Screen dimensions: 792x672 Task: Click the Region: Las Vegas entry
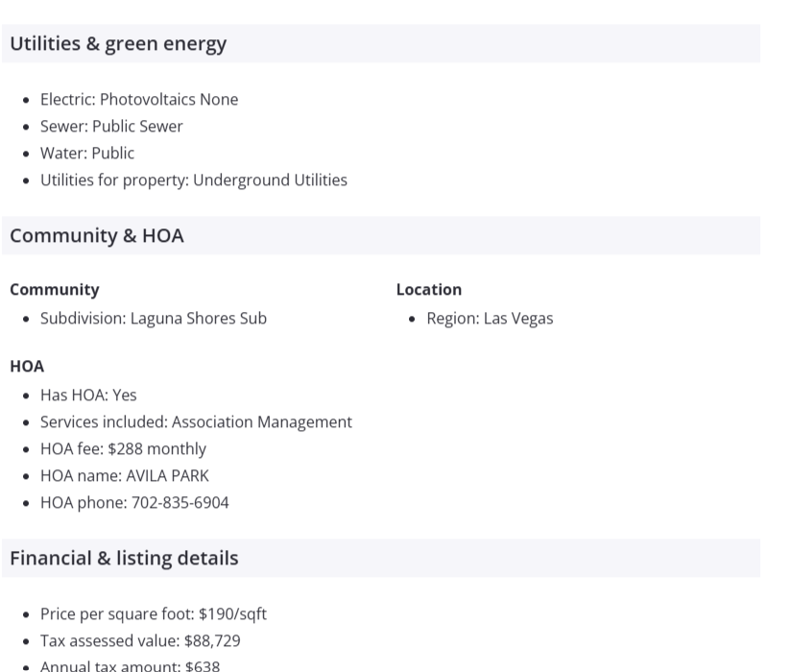pos(490,319)
